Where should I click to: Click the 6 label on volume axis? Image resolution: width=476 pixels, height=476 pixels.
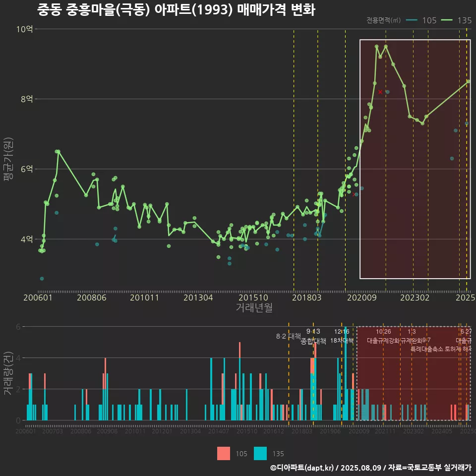tap(18, 327)
